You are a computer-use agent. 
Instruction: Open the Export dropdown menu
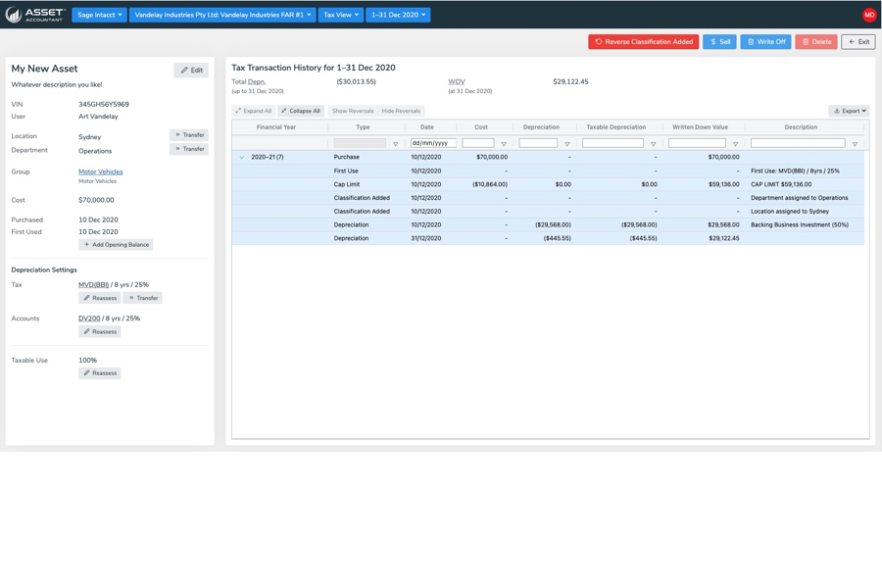click(849, 111)
